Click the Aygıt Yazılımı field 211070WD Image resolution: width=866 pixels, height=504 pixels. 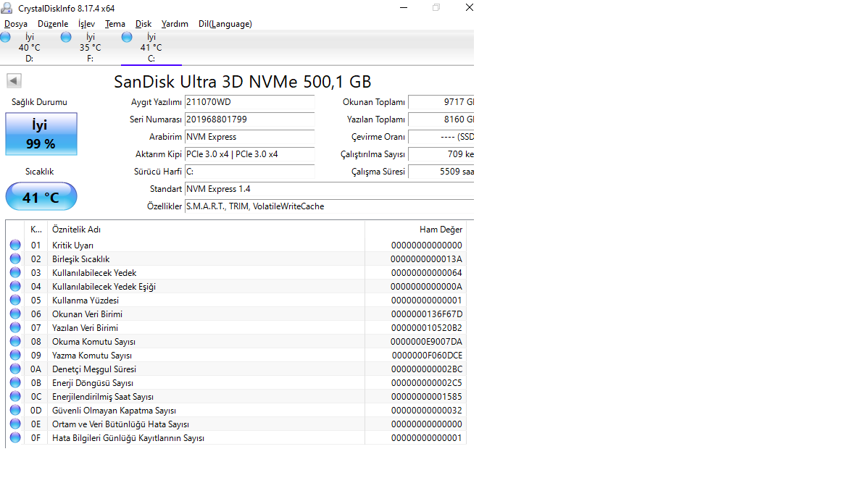[249, 102]
